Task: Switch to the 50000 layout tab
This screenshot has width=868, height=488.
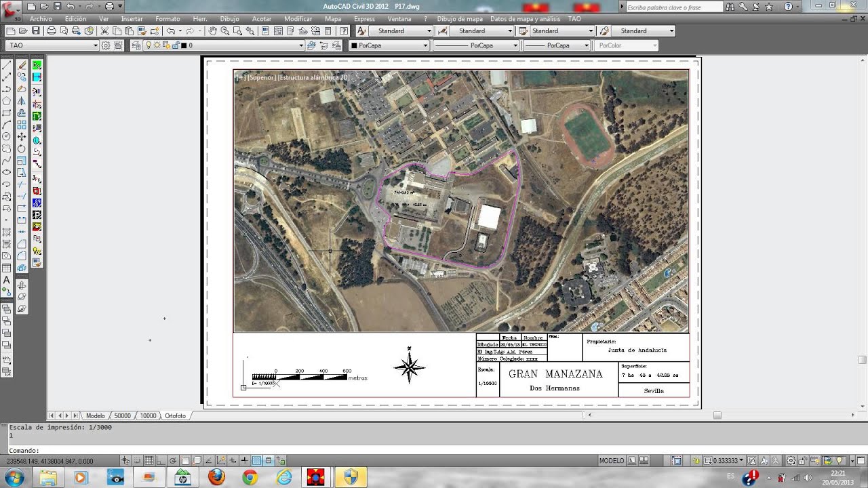Action: coord(122,415)
